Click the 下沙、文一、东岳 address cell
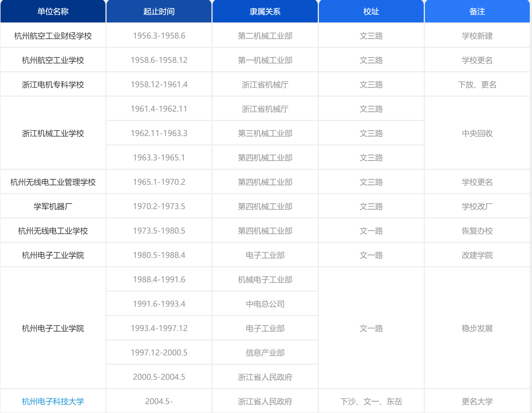The height and width of the screenshot is (413, 532). click(x=371, y=401)
